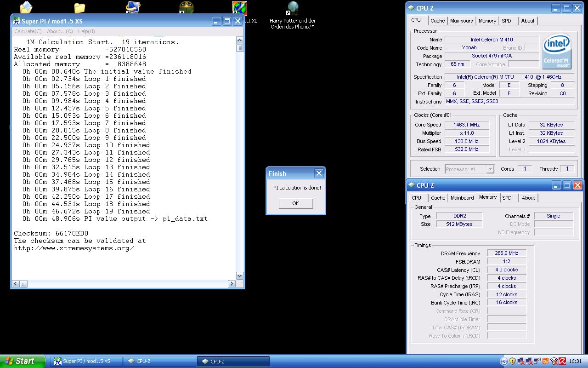Switch to Cache tab in upper CPU-Z

tap(437, 21)
